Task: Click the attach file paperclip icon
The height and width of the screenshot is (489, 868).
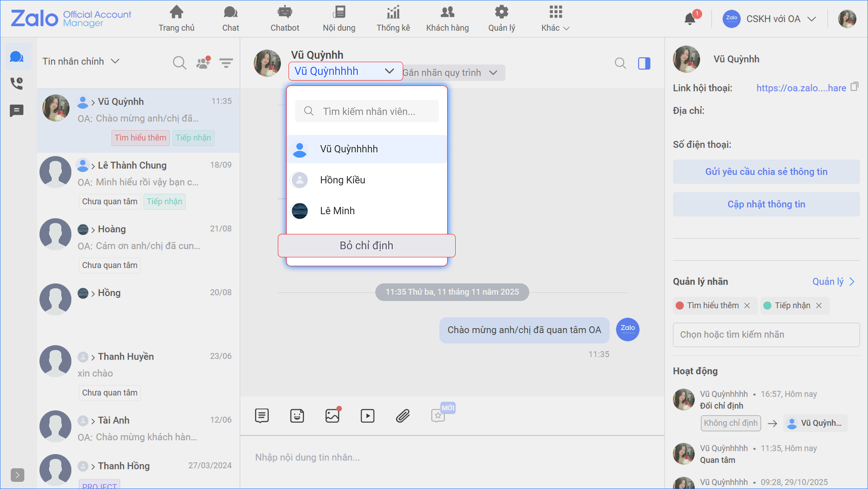Action: point(402,416)
